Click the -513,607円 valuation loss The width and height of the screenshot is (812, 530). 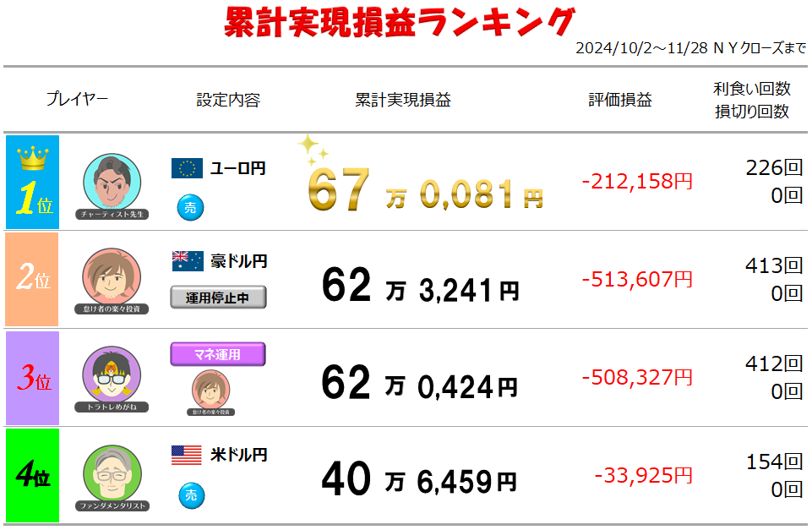point(637,279)
